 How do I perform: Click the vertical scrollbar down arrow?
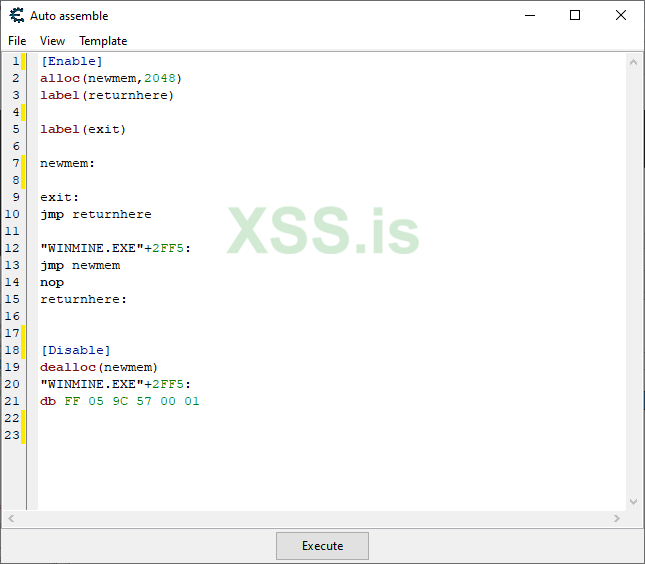click(633, 502)
